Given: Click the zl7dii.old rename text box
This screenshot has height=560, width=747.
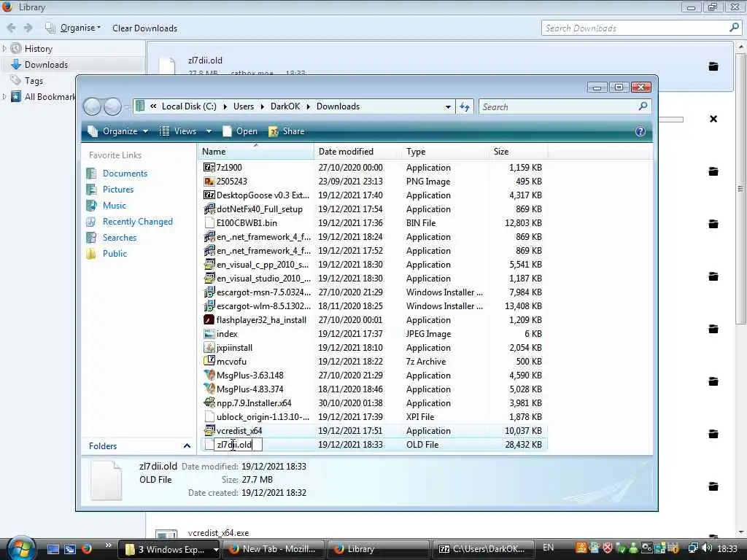Looking at the screenshot, I should pyautogui.click(x=239, y=444).
